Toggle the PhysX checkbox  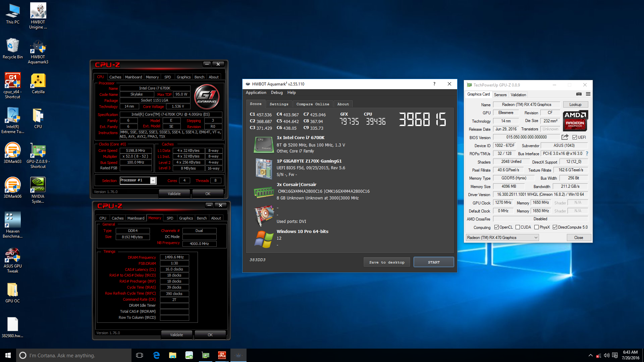(x=536, y=227)
